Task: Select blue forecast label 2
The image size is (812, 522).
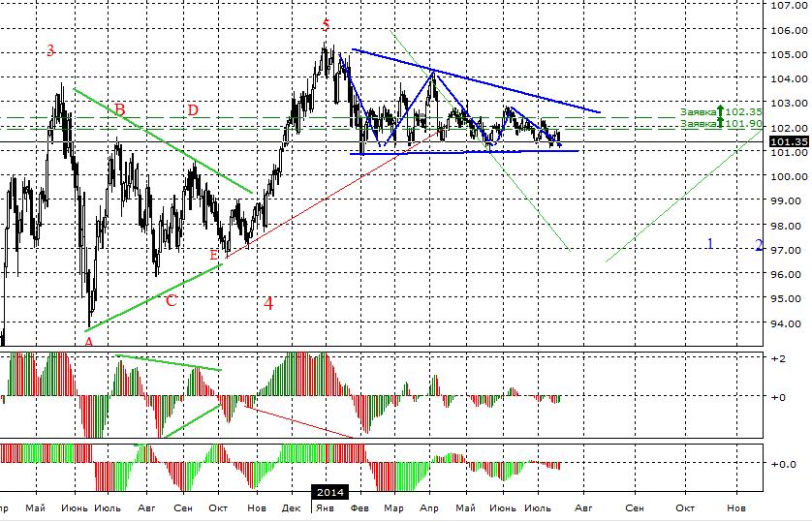Action: click(759, 245)
